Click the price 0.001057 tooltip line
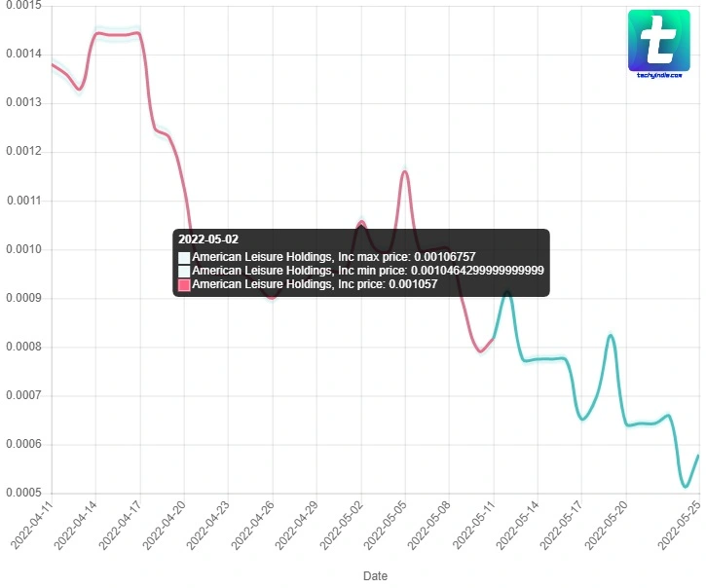Screen dimensions: 706x588 coord(315,285)
